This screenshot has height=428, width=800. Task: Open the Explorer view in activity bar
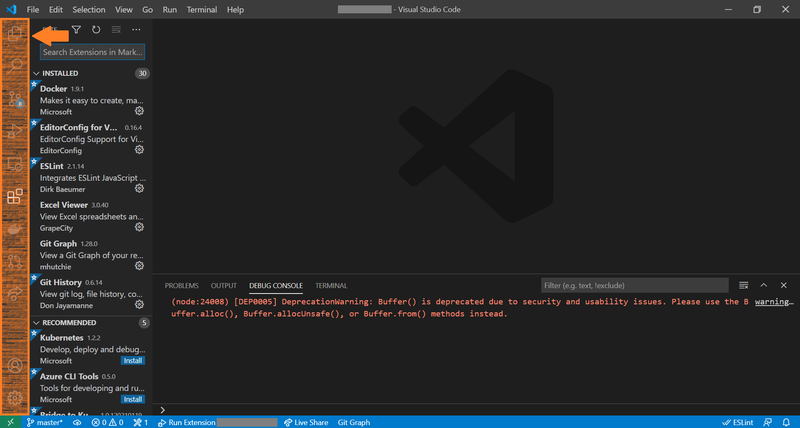click(x=15, y=33)
